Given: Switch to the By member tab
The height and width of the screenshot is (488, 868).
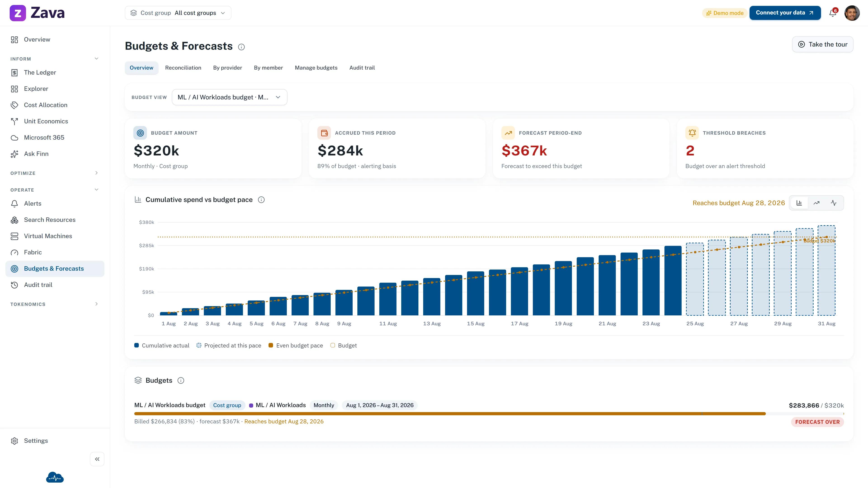Looking at the screenshot, I should pos(268,68).
